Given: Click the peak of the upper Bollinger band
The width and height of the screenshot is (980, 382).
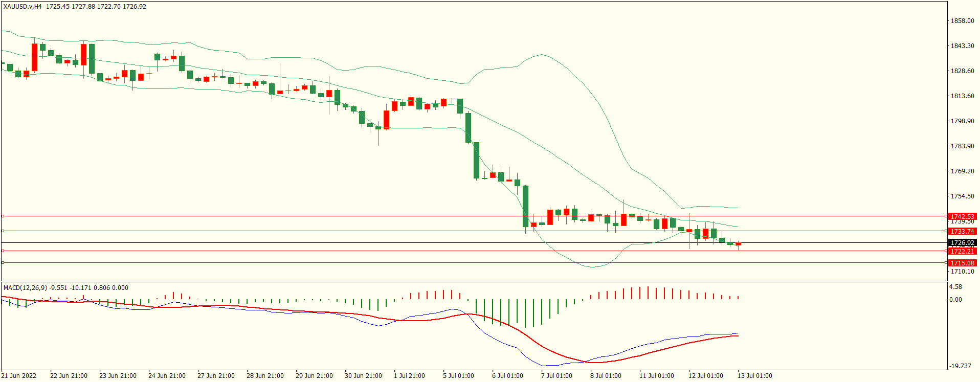Looking at the screenshot, I should pos(541,54).
